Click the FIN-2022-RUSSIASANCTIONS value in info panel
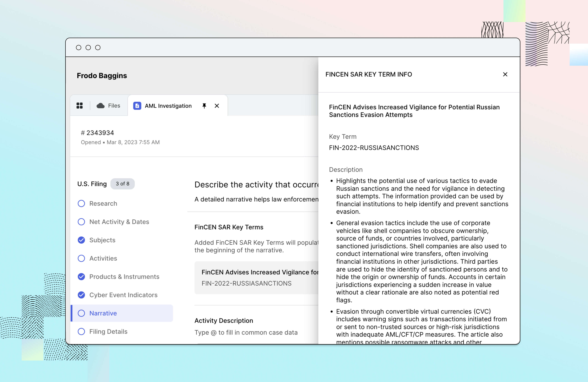 point(374,148)
